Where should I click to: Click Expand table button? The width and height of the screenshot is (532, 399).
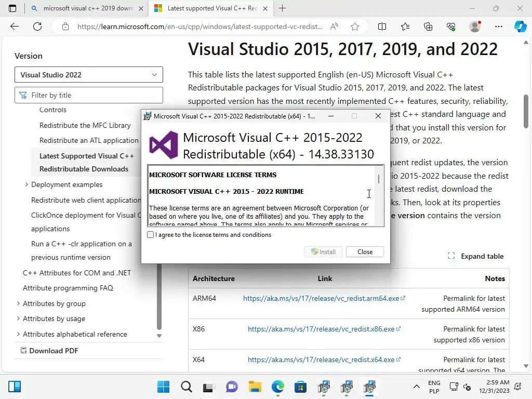pyautogui.click(x=476, y=256)
